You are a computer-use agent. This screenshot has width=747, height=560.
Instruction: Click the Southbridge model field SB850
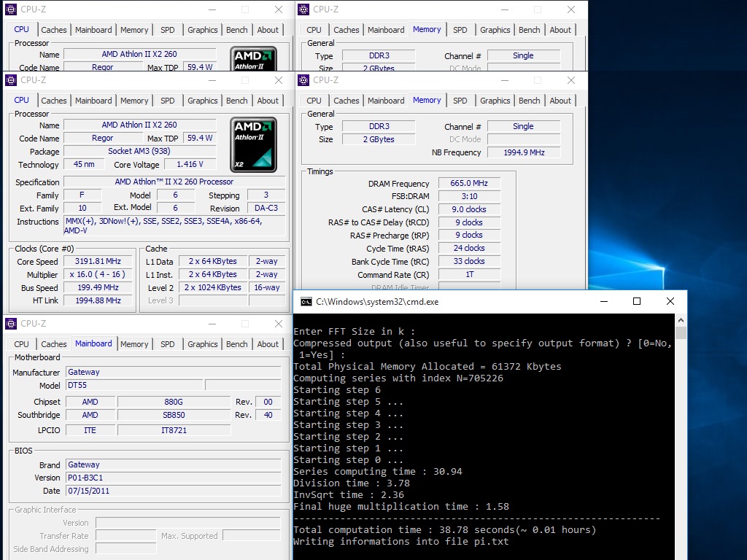tap(174, 415)
